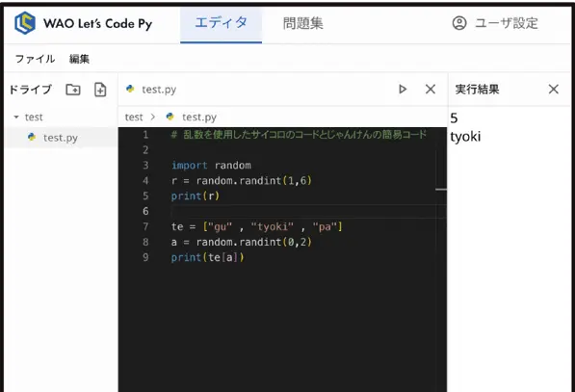
Task: Close the 実行結果 results panel
Action: pos(554,90)
